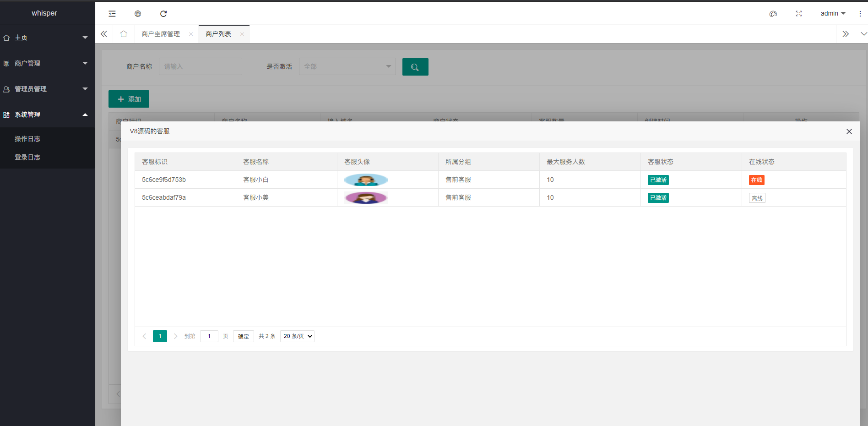Click the search magnifier button
This screenshot has width=868, height=426.
415,66
